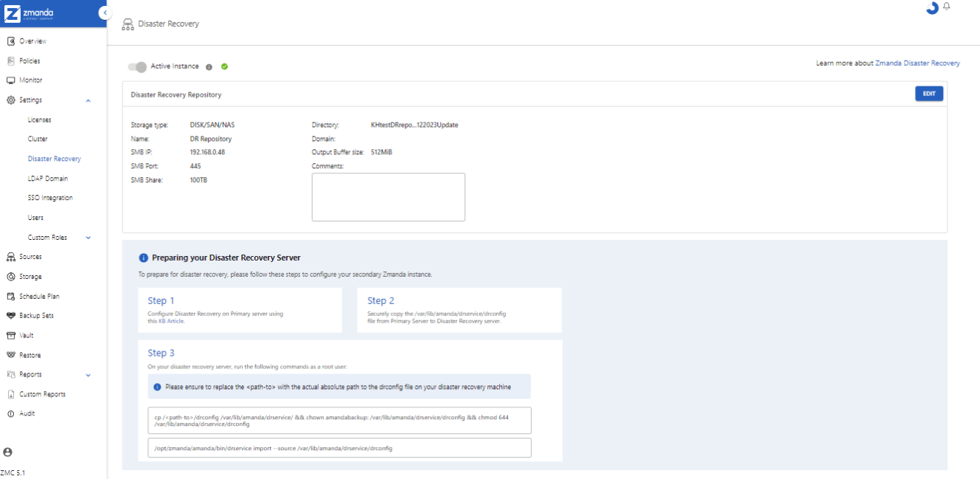Click the Backup Sets icon

tap(11, 316)
